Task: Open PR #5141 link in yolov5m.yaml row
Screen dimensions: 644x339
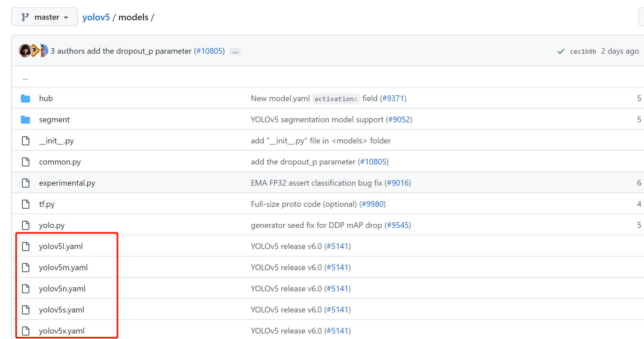Action: 337,267
